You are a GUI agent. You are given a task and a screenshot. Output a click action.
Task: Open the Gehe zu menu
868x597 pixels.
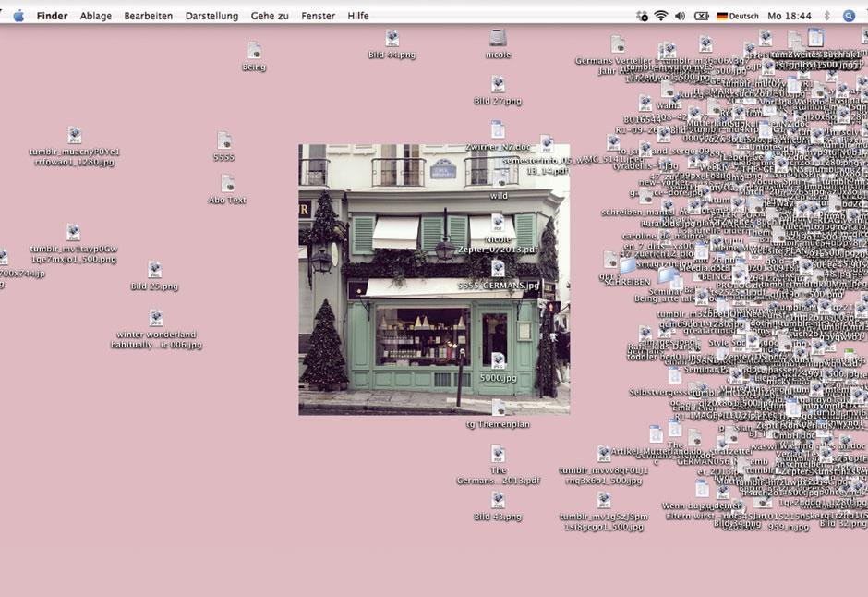[x=269, y=15]
